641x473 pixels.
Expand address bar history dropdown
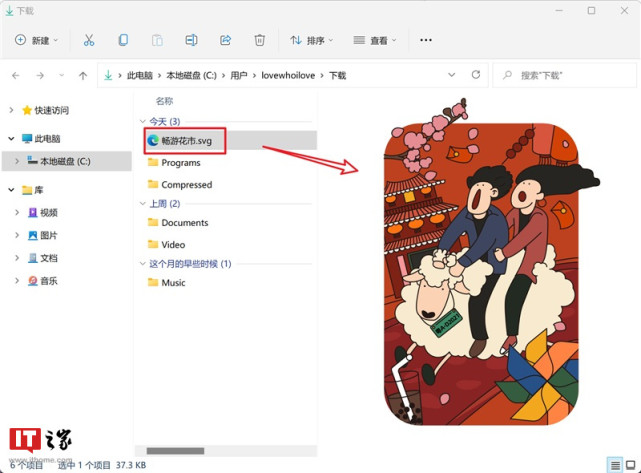tap(452, 75)
